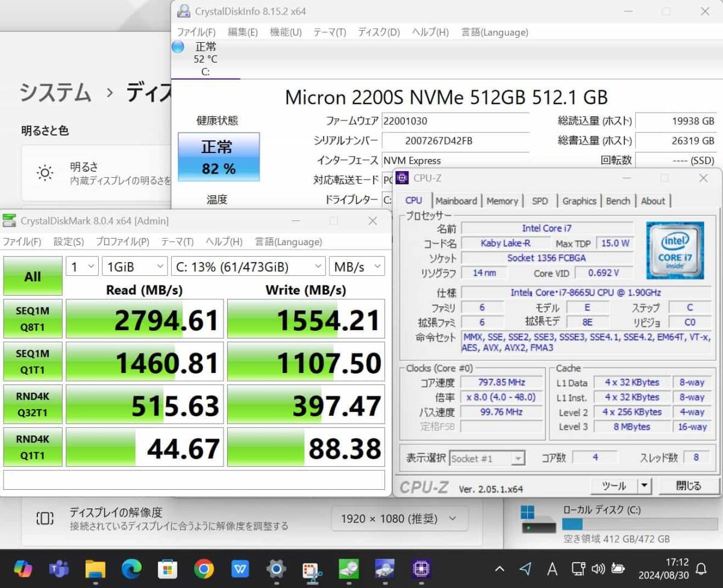This screenshot has width=723, height=588.
Task: Switch to CPU-Z taskbar icon
Action: coord(421,568)
